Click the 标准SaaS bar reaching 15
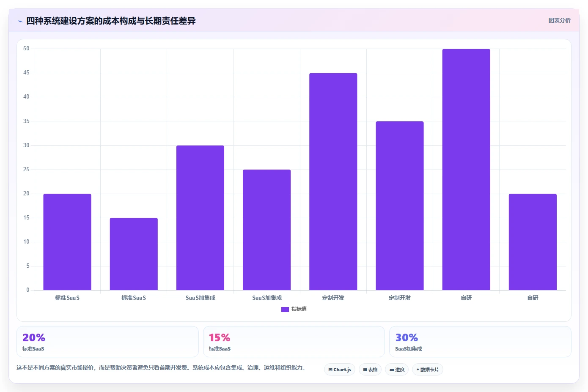Viewport: 588px width, 392px height. point(134,254)
